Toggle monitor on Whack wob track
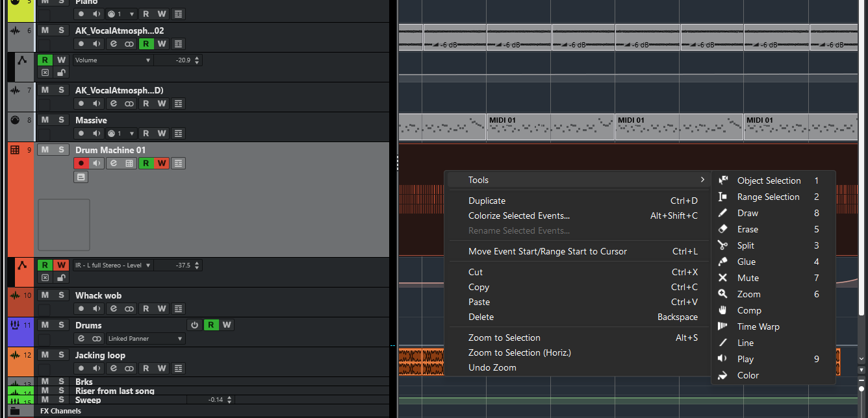This screenshot has width=868, height=418. 97,308
